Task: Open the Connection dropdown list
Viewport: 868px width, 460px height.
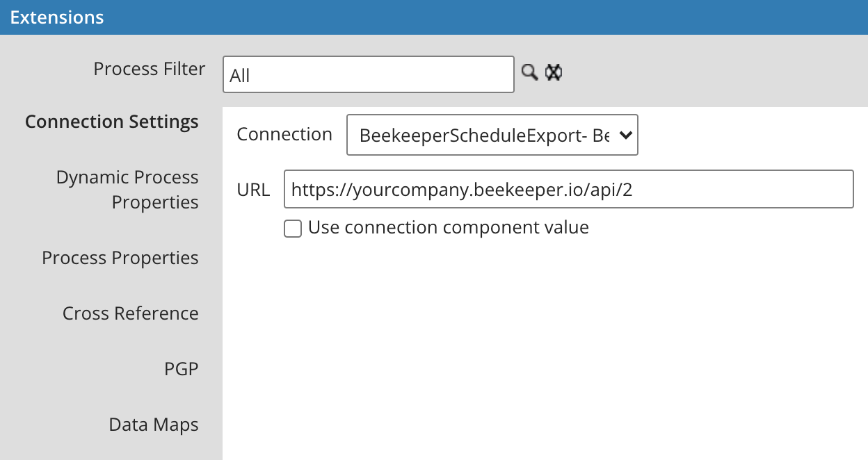Action: 492,135
